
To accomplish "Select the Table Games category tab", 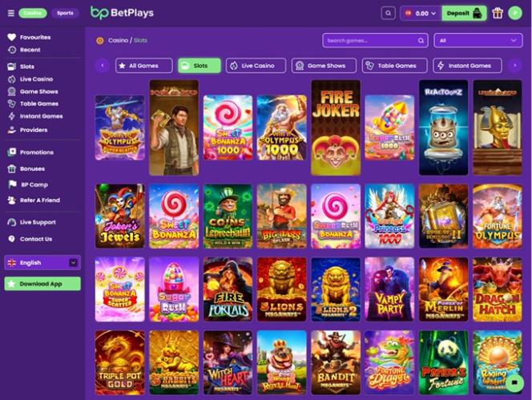I will pyautogui.click(x=394, y=66).
